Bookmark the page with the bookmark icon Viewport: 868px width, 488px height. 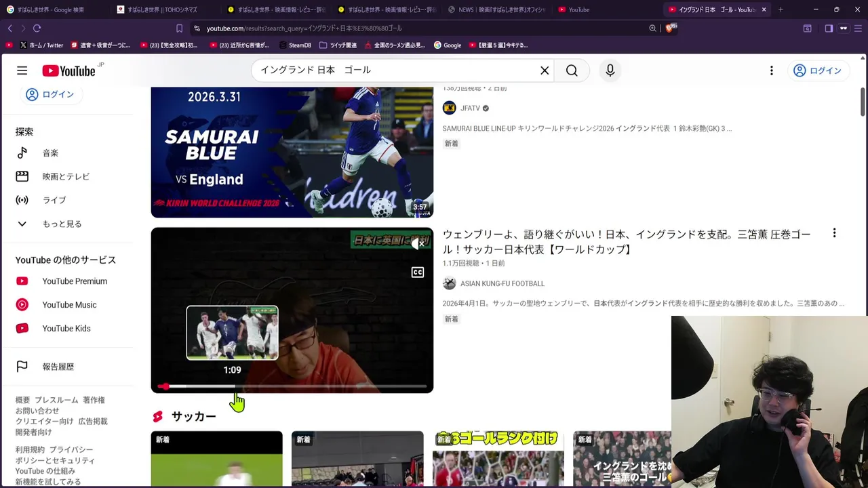click(179, 28)
